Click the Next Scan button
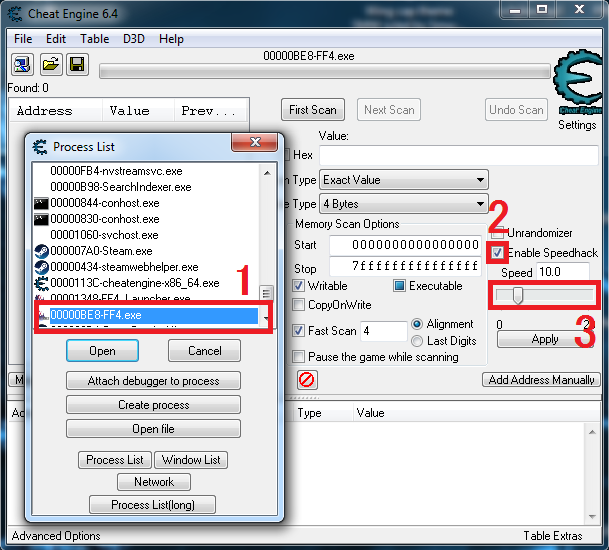Image resolution: width=609 pixels, height=550 pixels. 389,110
